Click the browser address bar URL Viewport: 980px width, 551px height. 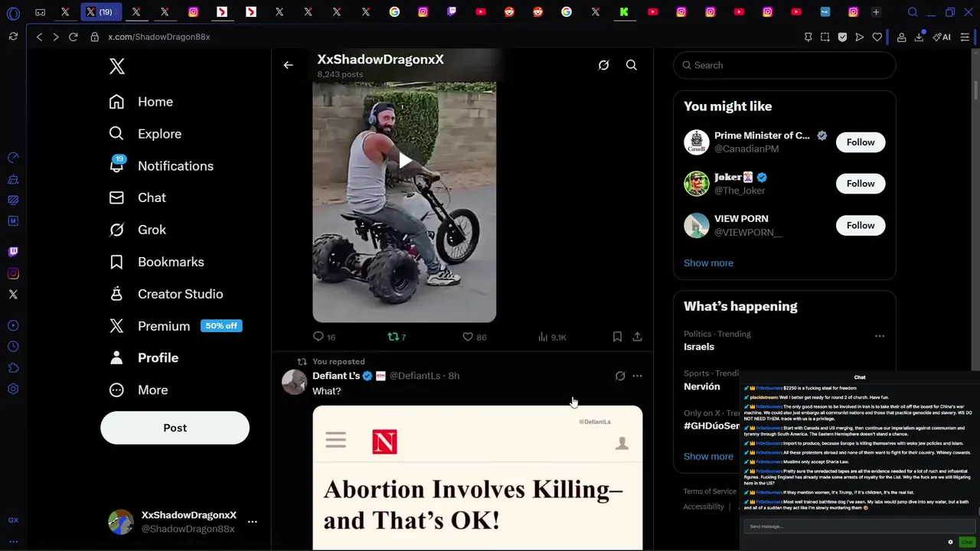click(159, 37)
